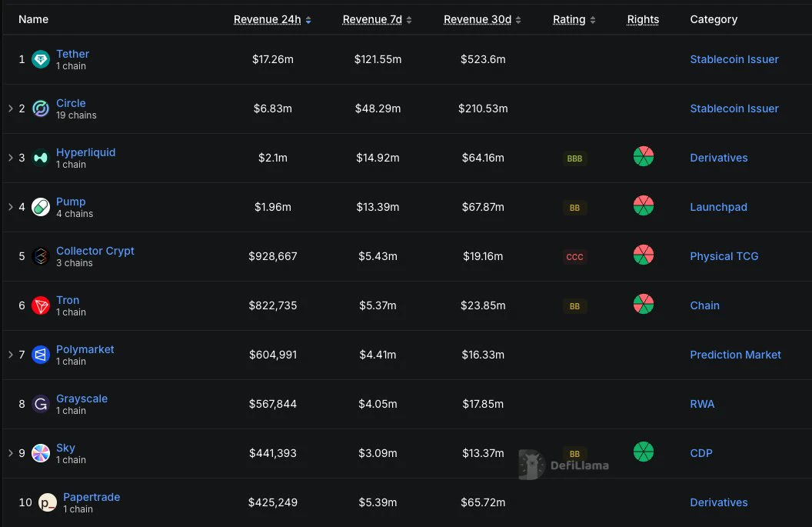
Task: Open the Physical TCG category link
Action: (x=724, y=256)
